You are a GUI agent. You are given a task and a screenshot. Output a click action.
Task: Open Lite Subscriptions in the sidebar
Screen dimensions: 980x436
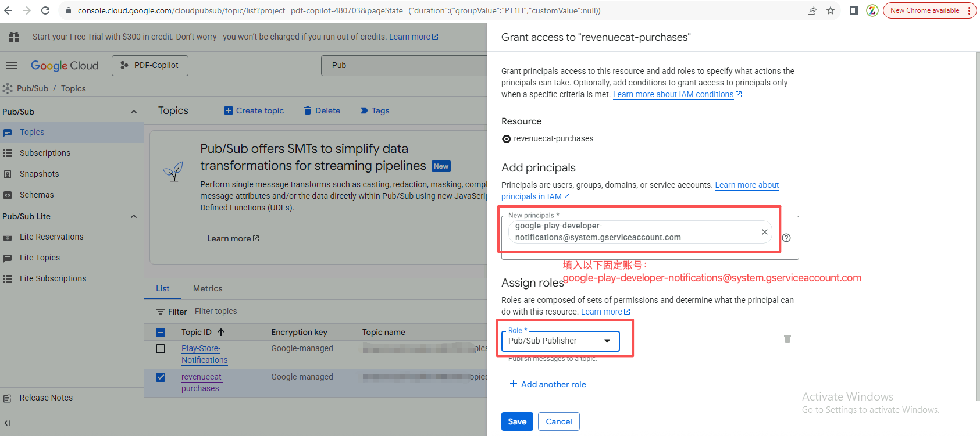[72, 278]
